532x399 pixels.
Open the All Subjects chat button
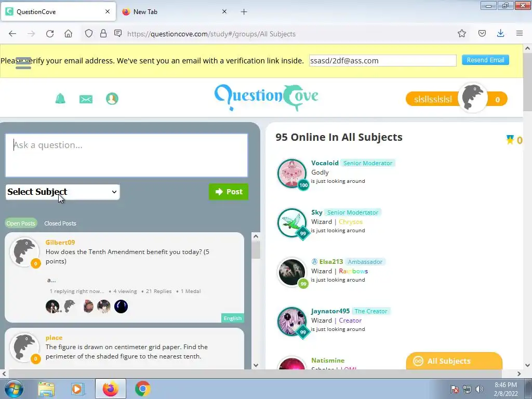[454, 361]
